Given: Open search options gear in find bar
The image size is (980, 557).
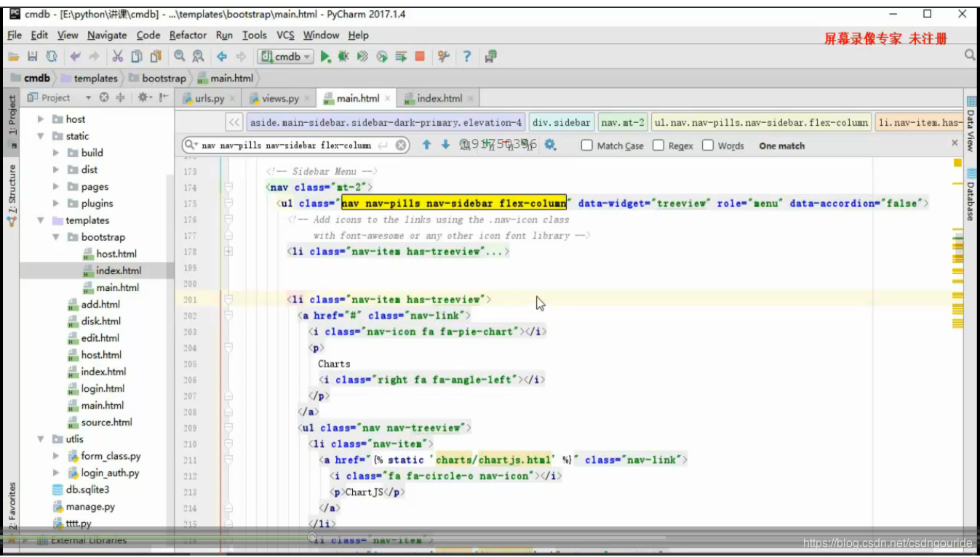Looking at the screenshot, I should pyautogui.click(x=550, y=145).
